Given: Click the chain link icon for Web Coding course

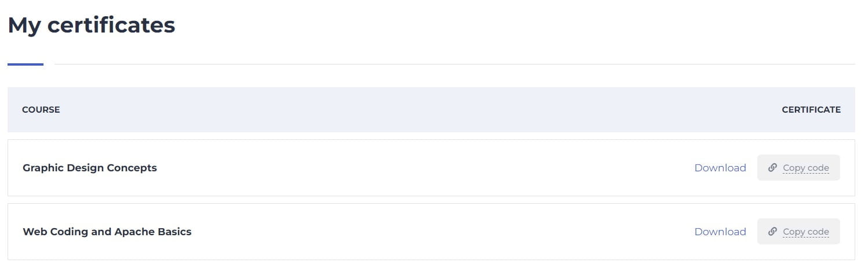Looking at the screenshot, I should 772,232.
